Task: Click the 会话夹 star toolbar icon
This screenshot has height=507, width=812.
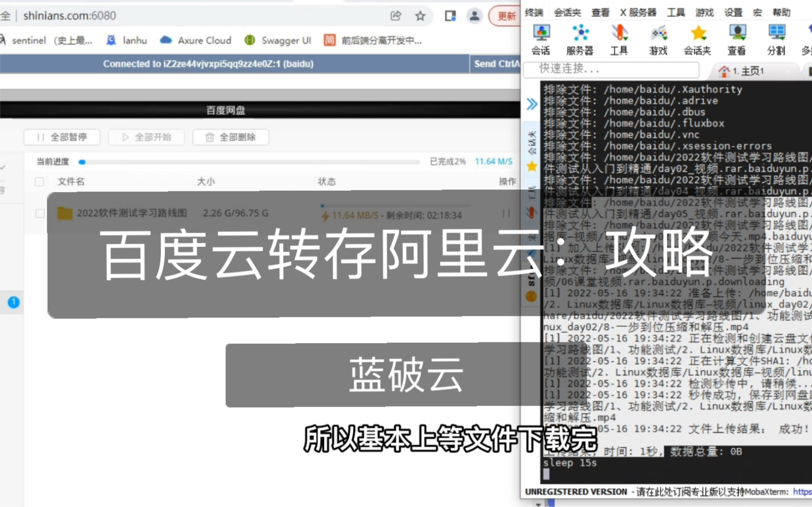Action: (698, 39)
